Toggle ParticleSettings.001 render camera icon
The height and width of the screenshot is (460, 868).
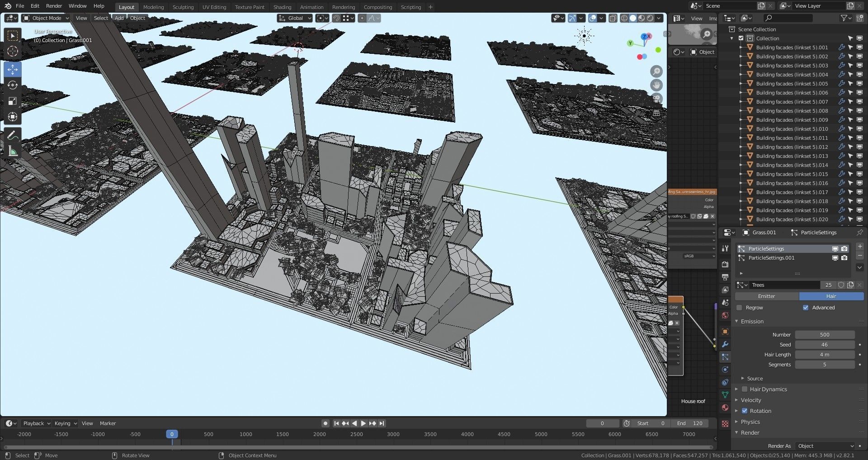pyautogui.click(x=844, y=258)
